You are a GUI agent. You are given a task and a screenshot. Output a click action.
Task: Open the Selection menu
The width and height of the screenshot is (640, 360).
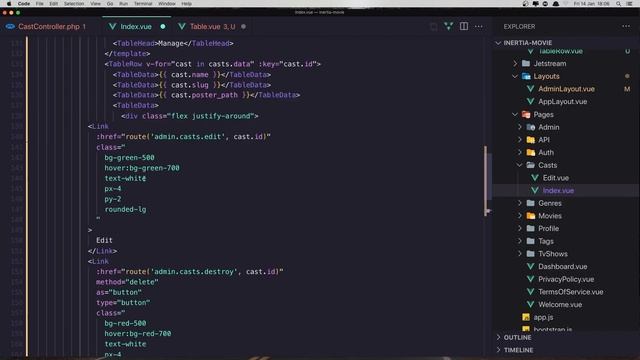(x=74, y=4)
